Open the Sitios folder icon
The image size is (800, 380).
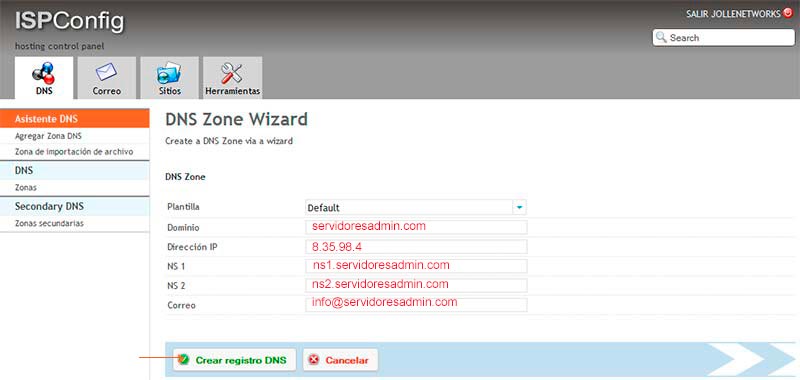tap(169, 73)
